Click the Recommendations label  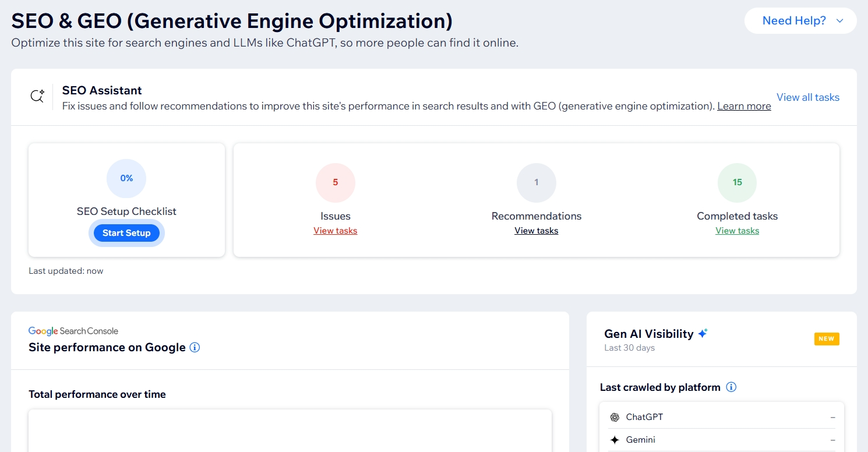537,216
